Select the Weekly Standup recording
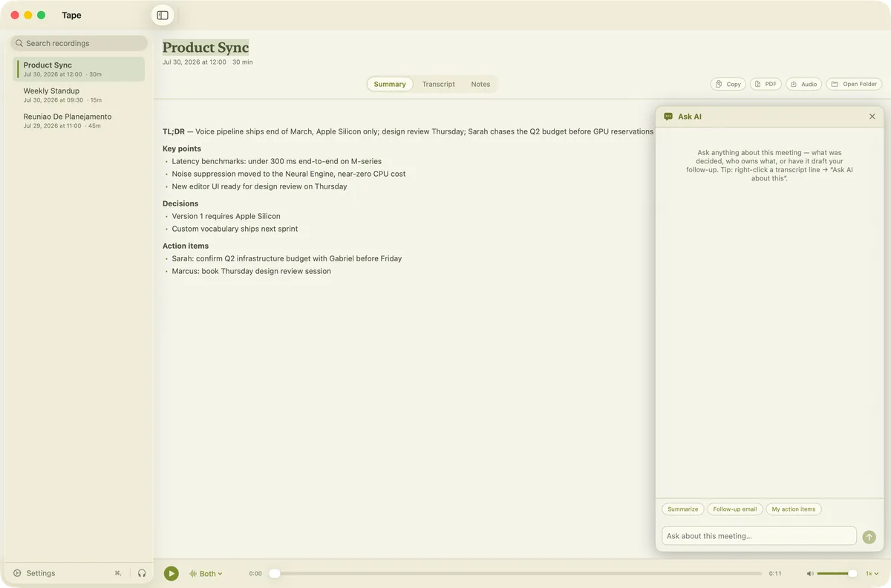 click(79, 95)
